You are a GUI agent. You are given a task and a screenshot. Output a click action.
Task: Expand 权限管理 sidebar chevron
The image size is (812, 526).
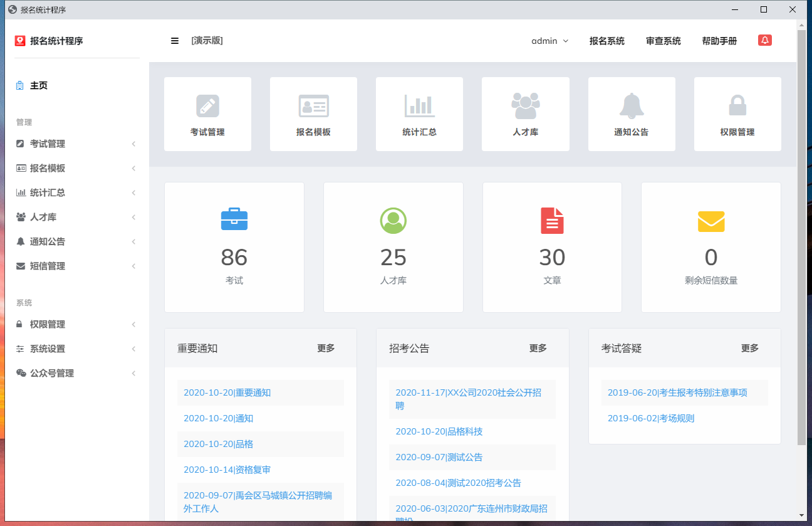click(x=133, y=325)
